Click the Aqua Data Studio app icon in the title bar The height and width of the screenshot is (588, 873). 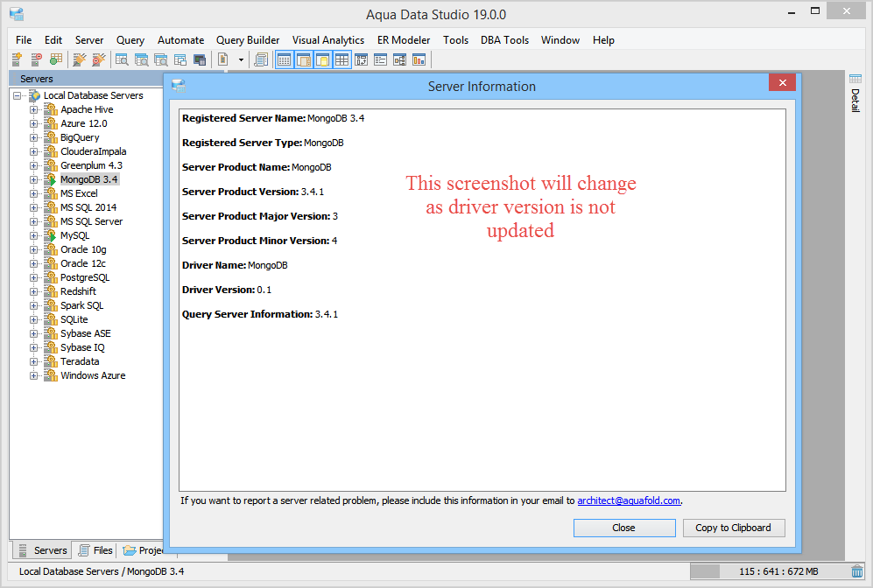point(17,14)
